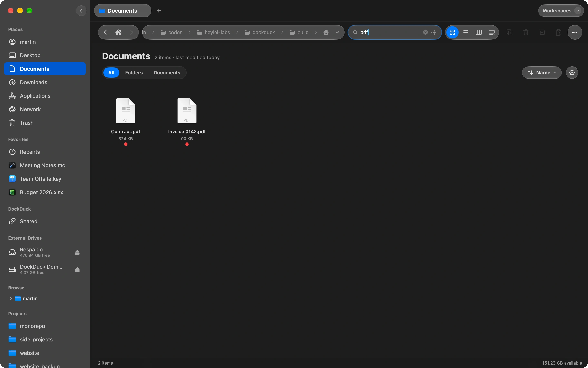Image resolution: width=588 pixels, height=368 pixels.
Task: Open the Workspaces dropdown
Action: pyautogui.click(x=561, y=11)
